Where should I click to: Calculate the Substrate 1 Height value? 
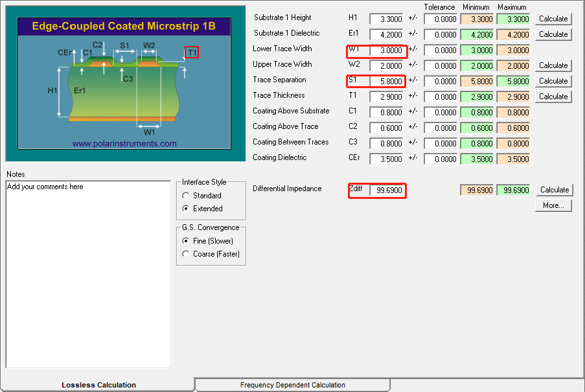(x=553, y=19)
